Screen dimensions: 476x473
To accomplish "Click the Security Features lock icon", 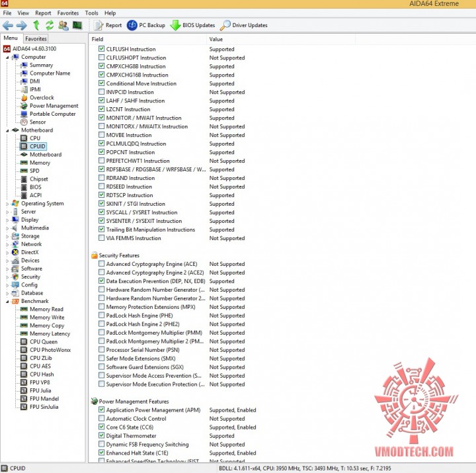I will (95, 255).
